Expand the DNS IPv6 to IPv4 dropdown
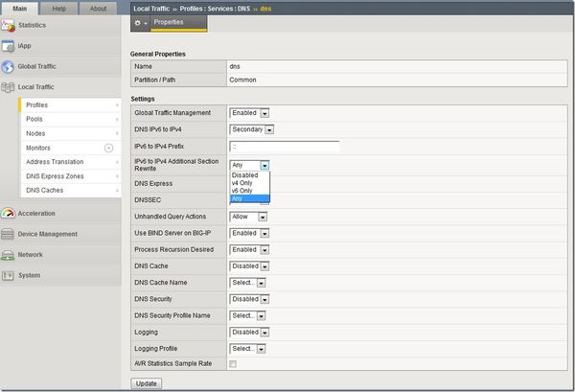The height and width of the screenshot is (392, 575). (252, 130)
